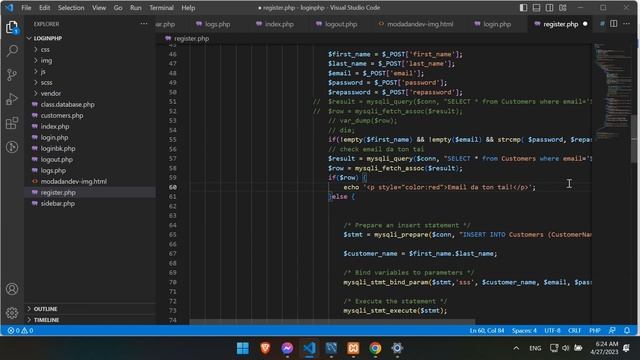Open XAMPP icon in taskbar
Screen dimensions: 640x360
353,348
